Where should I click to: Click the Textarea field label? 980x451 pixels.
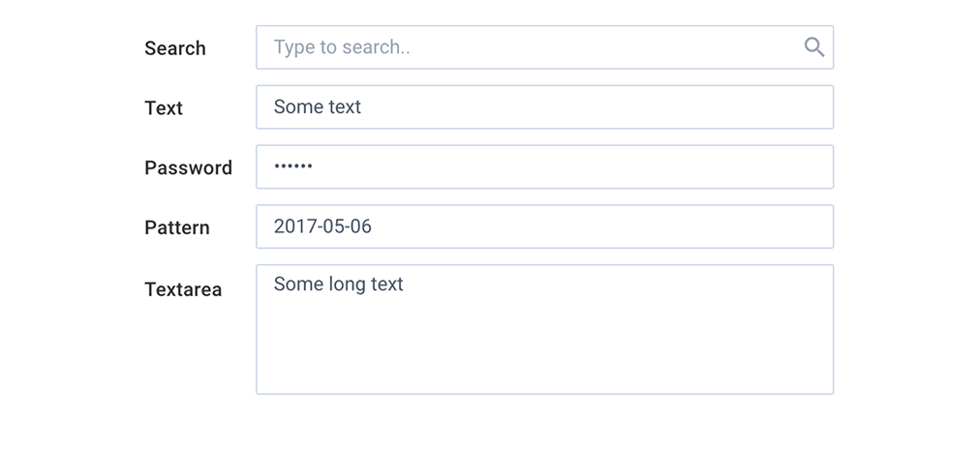coord(183,289)
